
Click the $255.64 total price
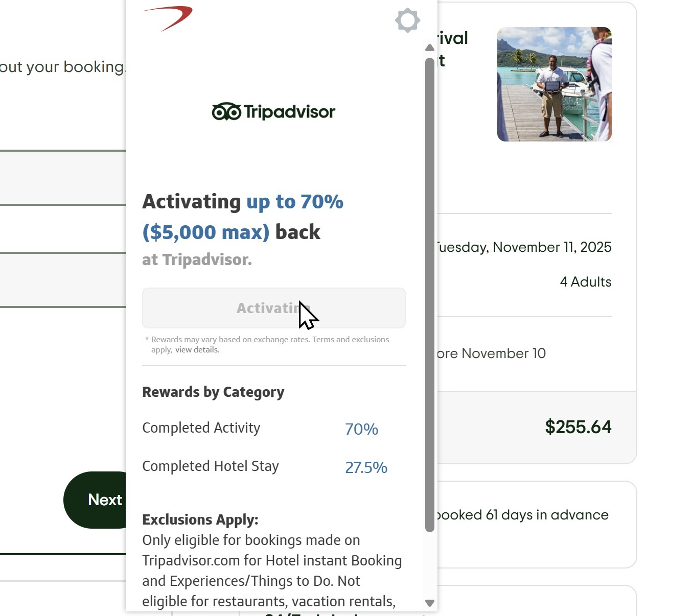578,427
